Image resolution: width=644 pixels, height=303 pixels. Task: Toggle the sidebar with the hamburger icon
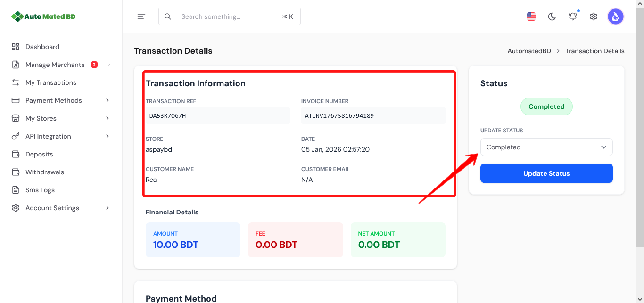(141, 16)
